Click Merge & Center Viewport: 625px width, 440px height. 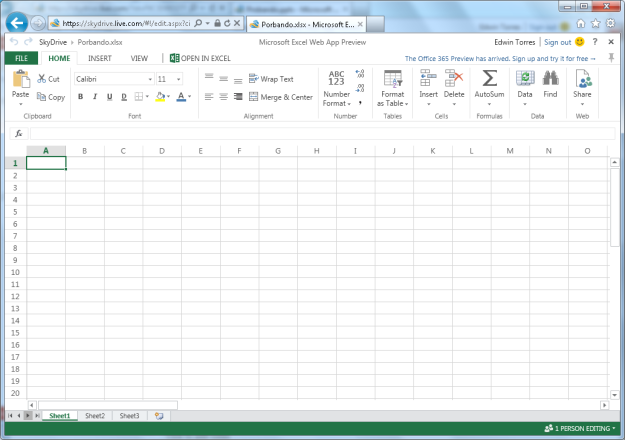click(x=281, y=97)
